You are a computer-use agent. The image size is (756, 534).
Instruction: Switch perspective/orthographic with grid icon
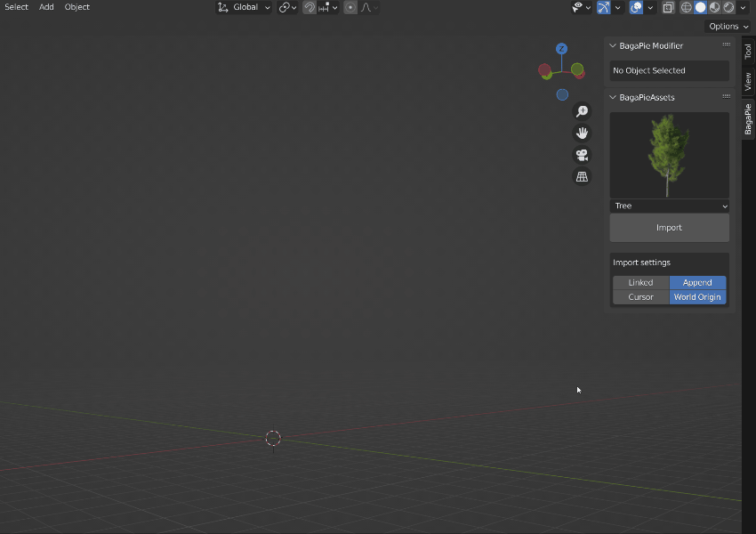click(582, 177)
